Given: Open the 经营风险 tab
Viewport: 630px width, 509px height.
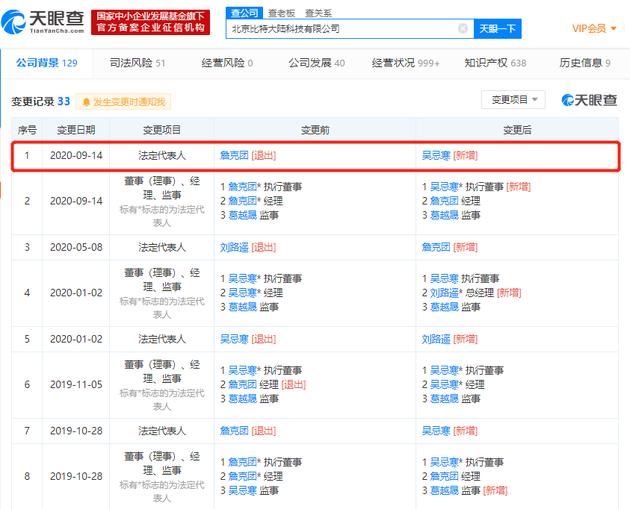Looking at the screenshot, I should click(226, 63).
